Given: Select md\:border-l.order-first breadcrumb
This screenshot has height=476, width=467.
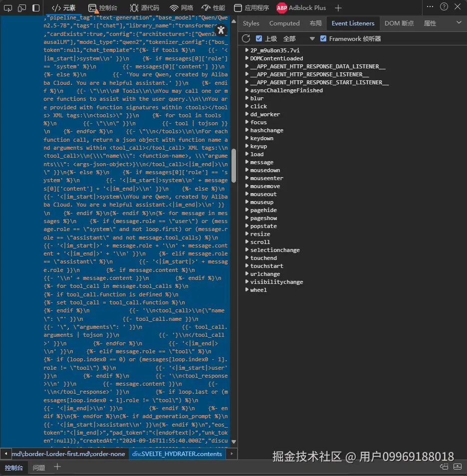Looking at the screenshot, I should (68, 454).
